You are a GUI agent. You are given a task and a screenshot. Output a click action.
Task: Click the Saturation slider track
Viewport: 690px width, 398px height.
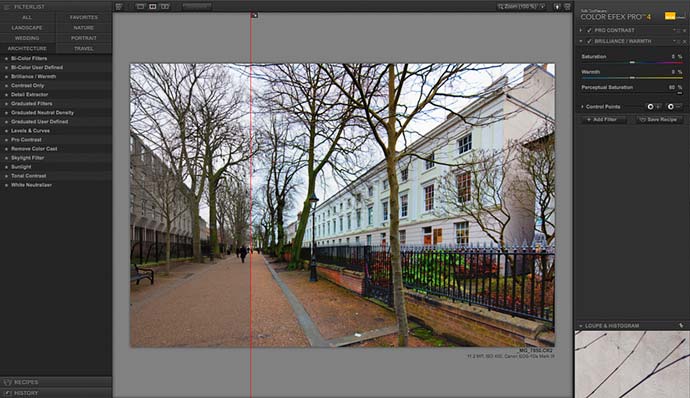[632, 63]
